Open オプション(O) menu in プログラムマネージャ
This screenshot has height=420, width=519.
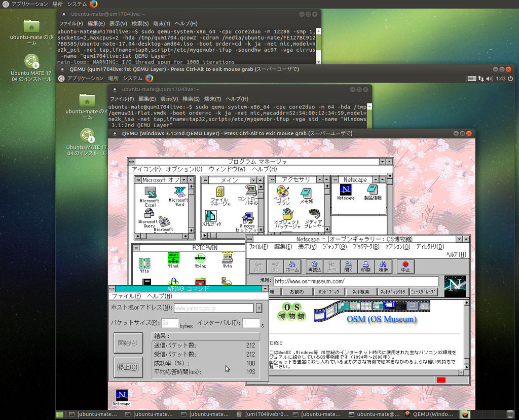(184, 169)
